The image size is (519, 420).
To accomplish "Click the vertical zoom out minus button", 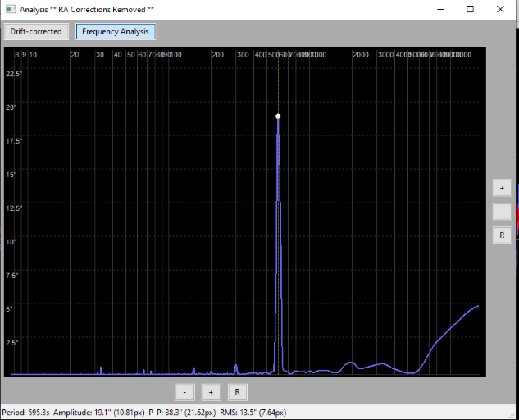I will click(502, 212).
